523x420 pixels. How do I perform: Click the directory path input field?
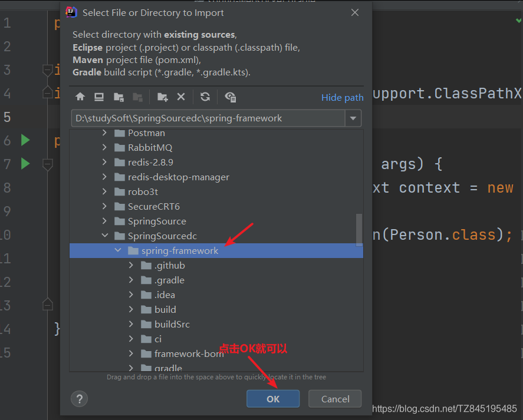click(x=208, y=118)
